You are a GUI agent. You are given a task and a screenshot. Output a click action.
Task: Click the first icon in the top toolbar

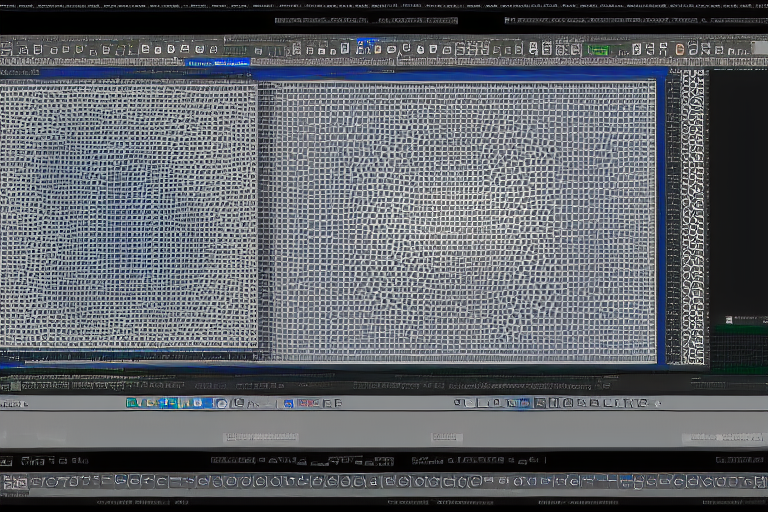[8, 49]
